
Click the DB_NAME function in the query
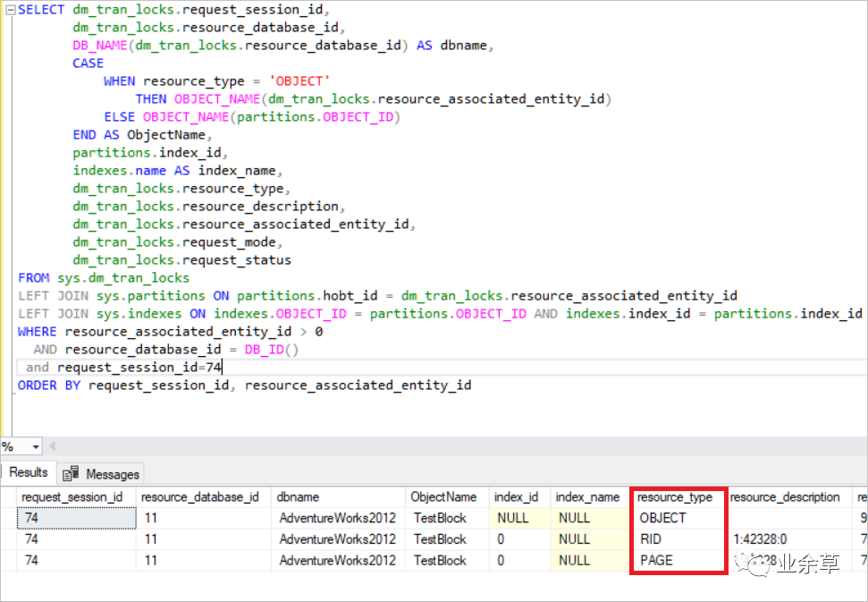[99, 46]
